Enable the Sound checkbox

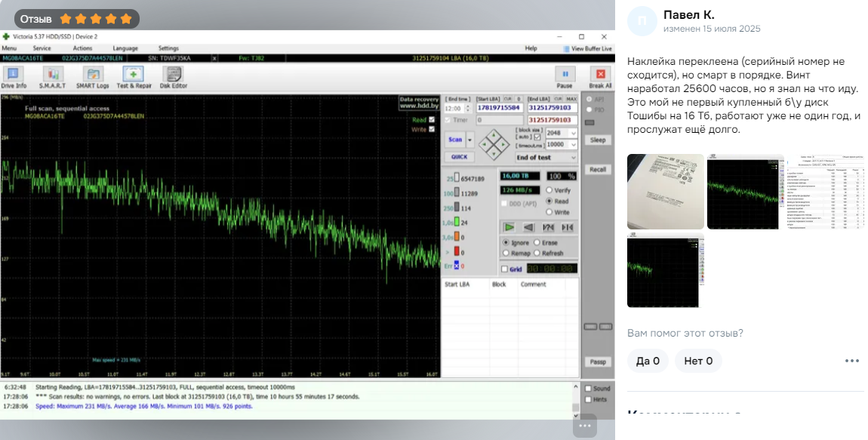[x=589, y=389]
